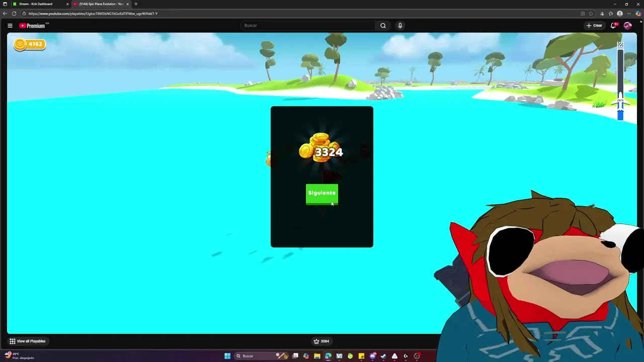Viewport: 644px width, 362px height.
Task: Close the Kick Dashboard tab
Action: click(x=67, y=4)
